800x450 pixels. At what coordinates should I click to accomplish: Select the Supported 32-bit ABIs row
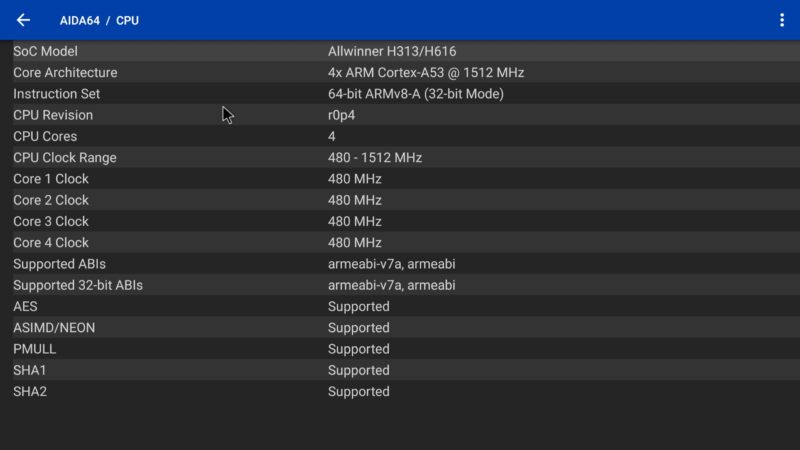point(400,285)
